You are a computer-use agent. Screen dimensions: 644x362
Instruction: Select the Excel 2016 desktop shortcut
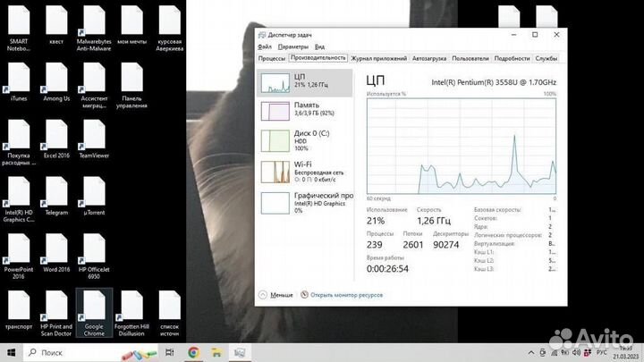point(56,139)
